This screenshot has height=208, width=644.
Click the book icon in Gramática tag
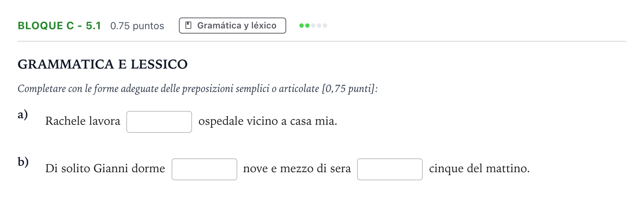coord(188,26)
